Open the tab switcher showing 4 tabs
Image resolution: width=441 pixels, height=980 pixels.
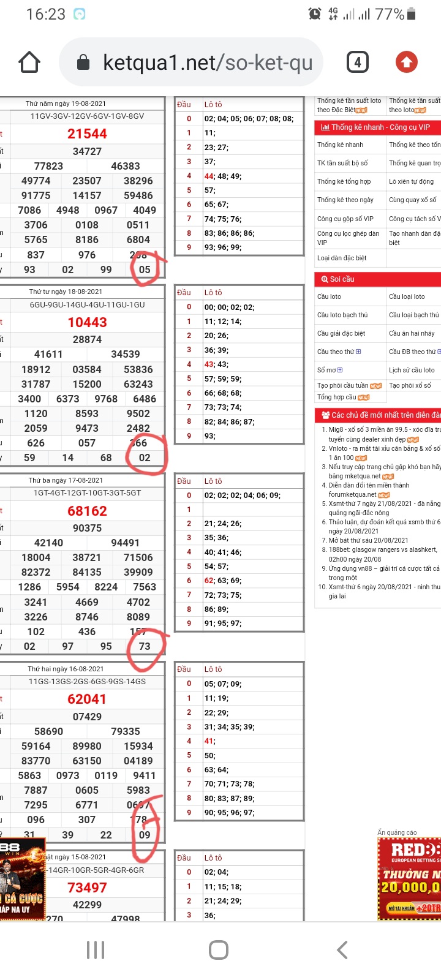(x=358, y=62)
